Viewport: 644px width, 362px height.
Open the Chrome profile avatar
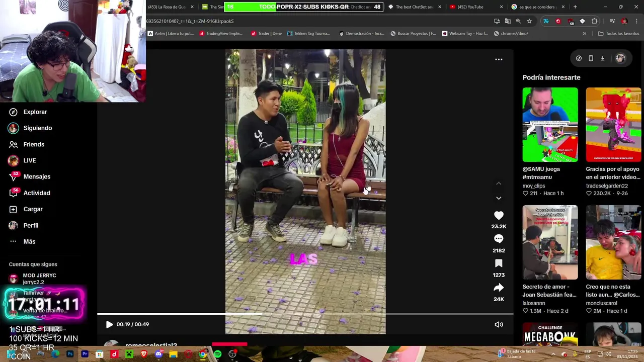(624, 21)
